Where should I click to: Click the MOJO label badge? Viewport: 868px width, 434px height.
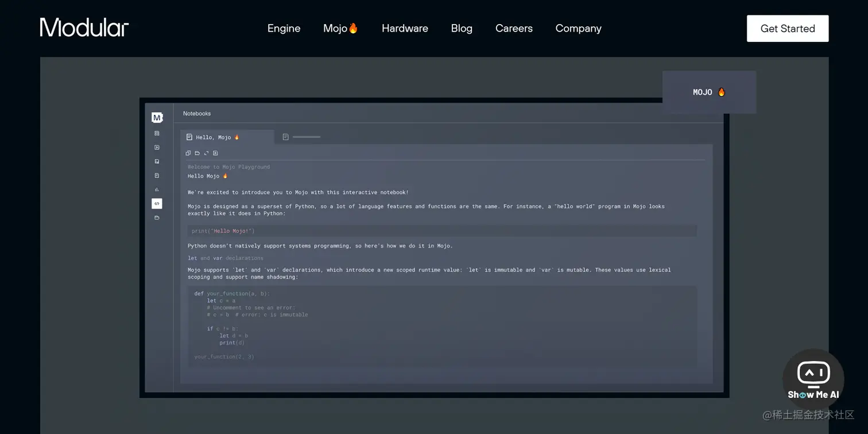pos(709,92)
